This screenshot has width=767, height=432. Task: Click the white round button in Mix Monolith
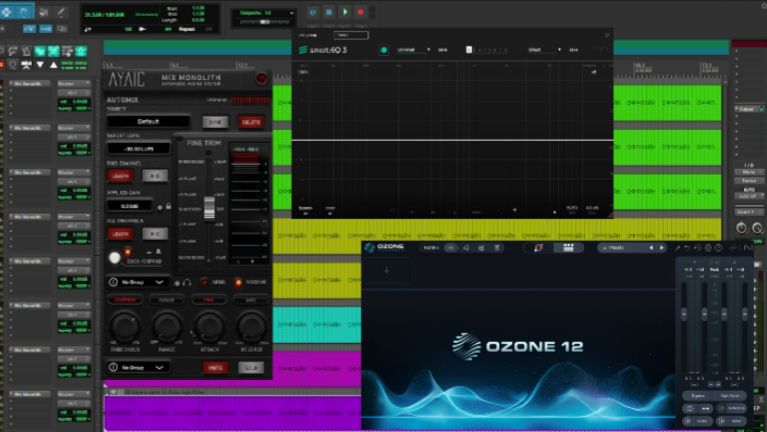[x=114, y=257]
